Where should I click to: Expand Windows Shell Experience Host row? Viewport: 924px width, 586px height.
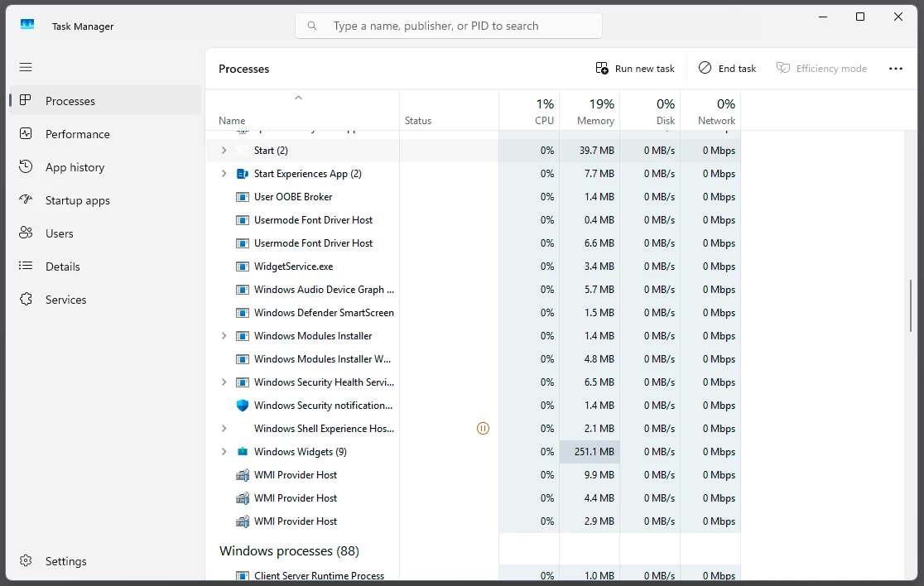(x=224, y=429)
